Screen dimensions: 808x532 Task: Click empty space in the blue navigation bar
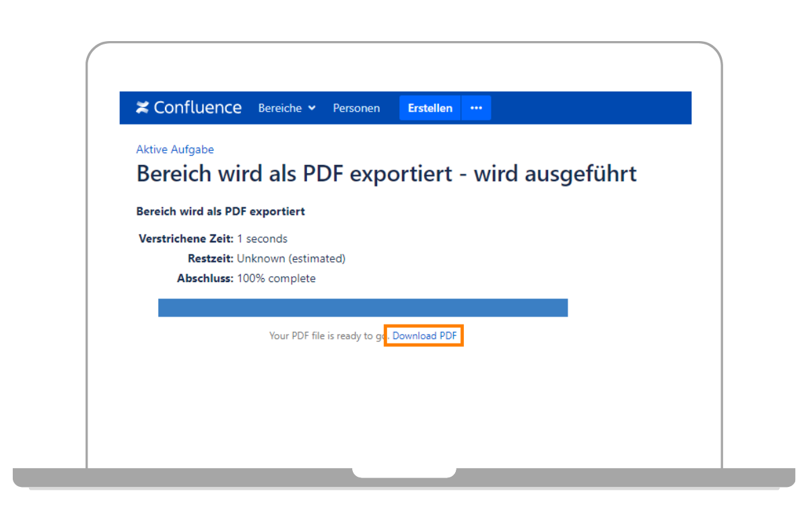(593, 108)
